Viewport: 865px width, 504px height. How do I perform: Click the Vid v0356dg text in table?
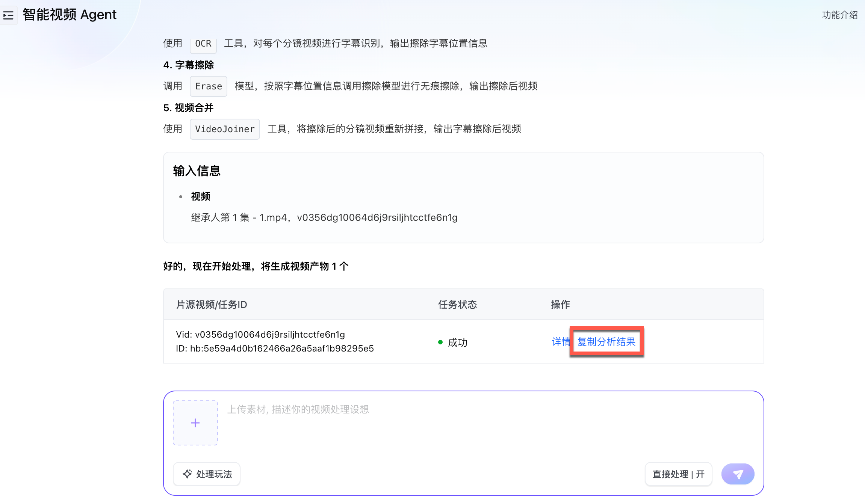pos(260,335)
